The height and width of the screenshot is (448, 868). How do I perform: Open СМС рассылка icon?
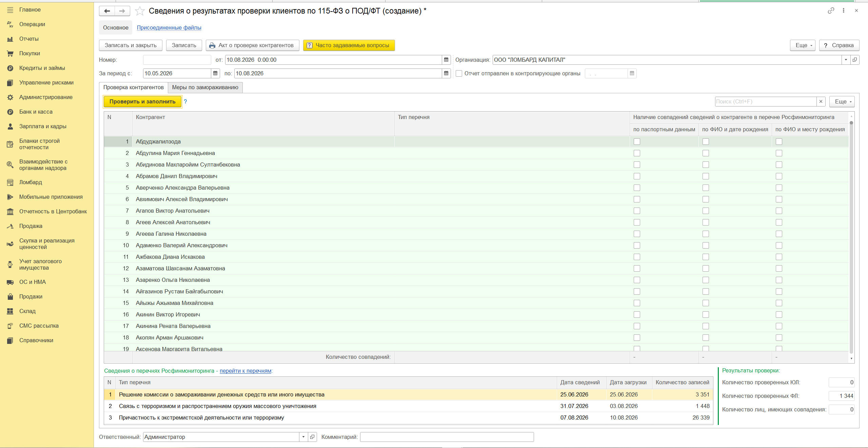(10, 326)
